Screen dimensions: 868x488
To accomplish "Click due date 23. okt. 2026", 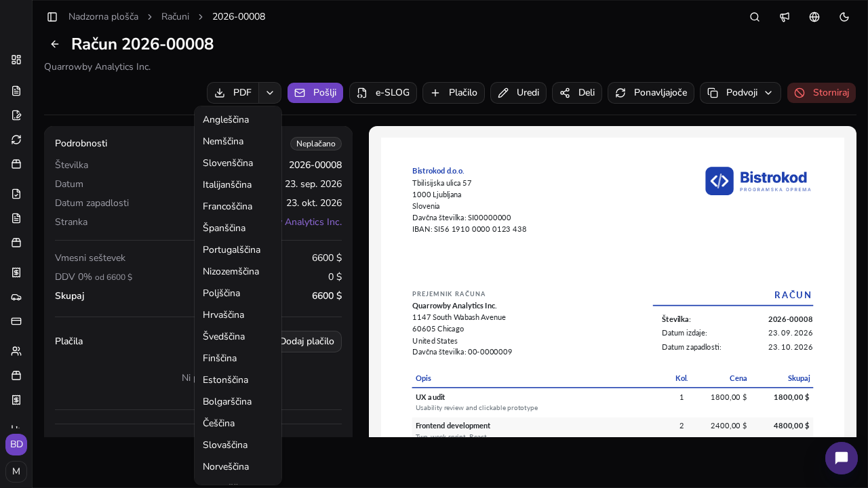I will point(314,203).
